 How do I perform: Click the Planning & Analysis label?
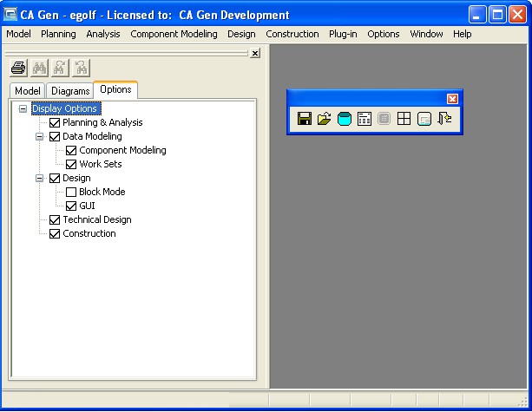pyautogui.click(x=102, y=122)
